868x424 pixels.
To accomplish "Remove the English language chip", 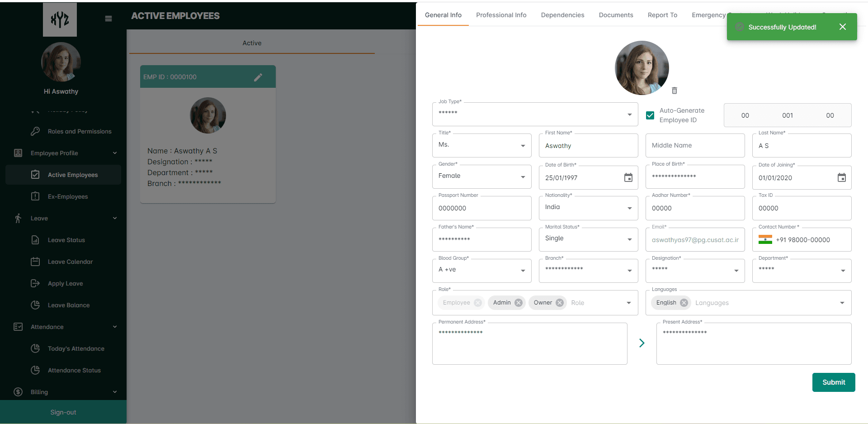I will (684, 303).
